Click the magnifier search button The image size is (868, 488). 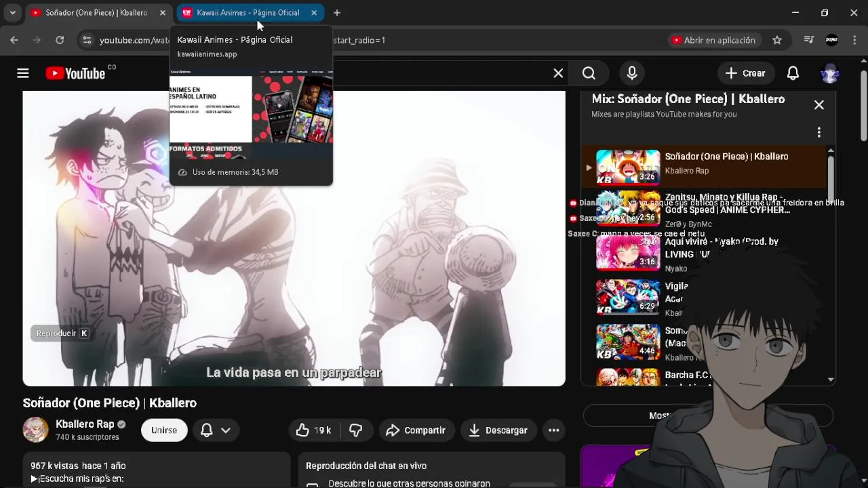589,73
